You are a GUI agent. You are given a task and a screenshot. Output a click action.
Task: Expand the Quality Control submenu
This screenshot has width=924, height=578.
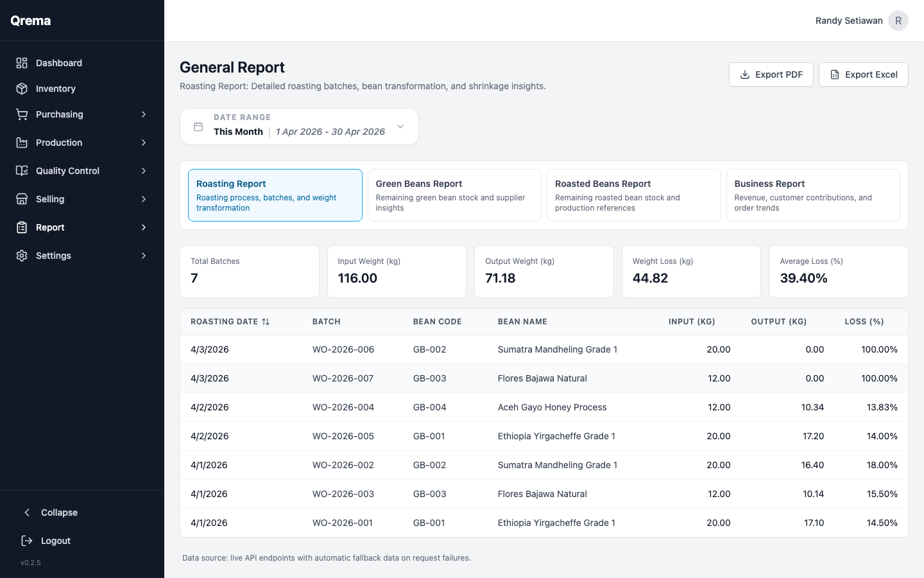142,170
